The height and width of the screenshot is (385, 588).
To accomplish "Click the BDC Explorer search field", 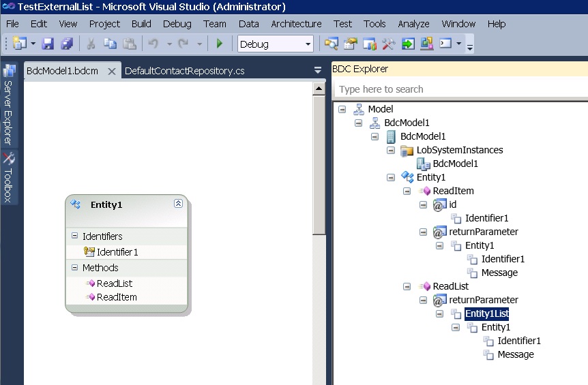I will point(461,89).
